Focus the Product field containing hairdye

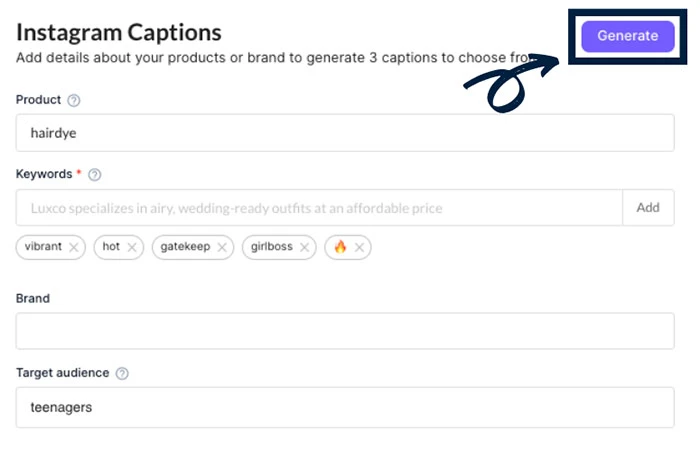coord(345,132)
